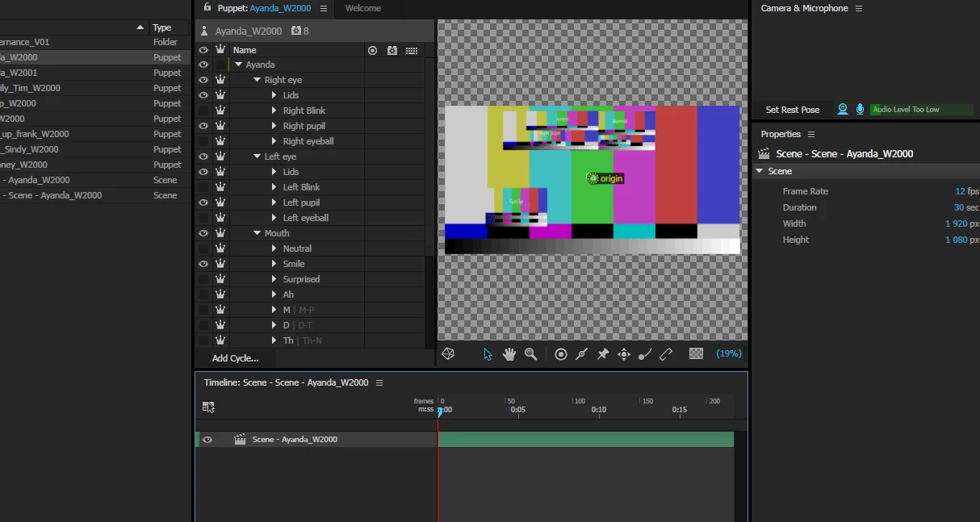The width and height of the screenshot is (980, 522).
Task: Toggle the Left pupil layer visibility
Action: click(x=203, y=203)
